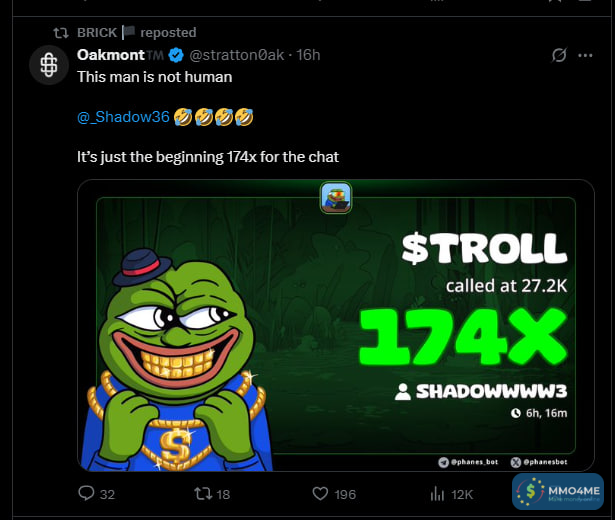
Task: Click the reply count 32
Action: [x=108, y=493]
